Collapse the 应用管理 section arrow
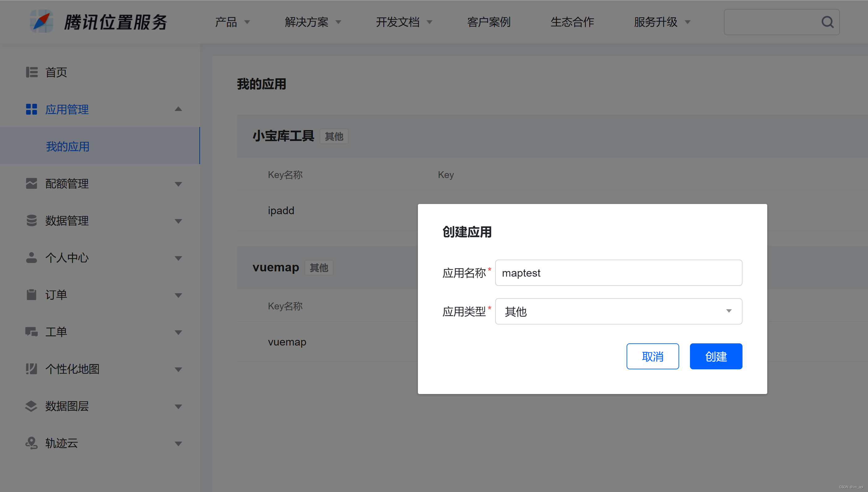Viewport: 868px width, 492px height. point(178,109)
